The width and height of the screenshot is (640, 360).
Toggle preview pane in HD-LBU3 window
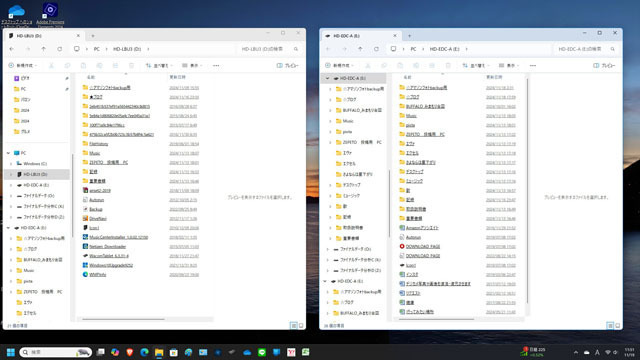288,65
